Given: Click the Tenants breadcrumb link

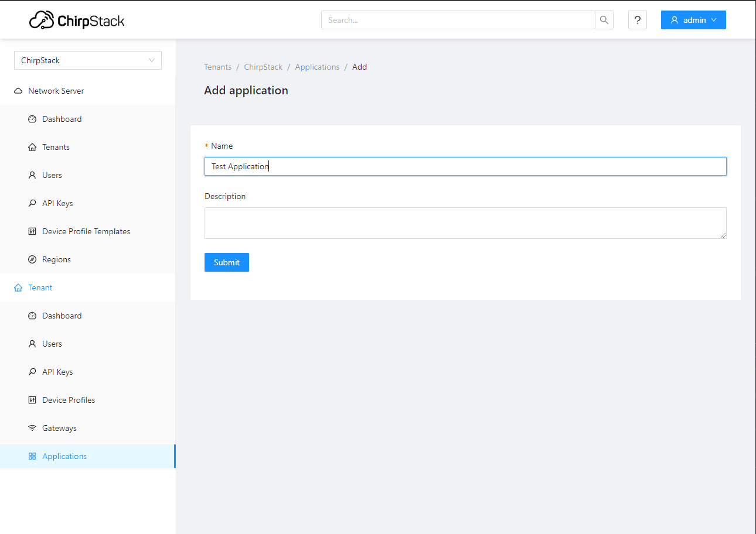Looking at the screenshot, I should [217, 67].
